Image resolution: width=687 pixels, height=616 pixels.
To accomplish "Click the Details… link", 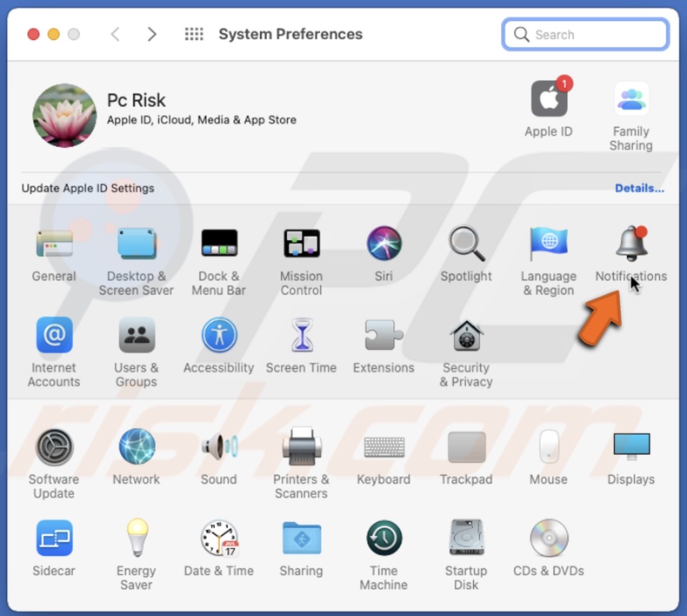I will (x=639, y=188).
